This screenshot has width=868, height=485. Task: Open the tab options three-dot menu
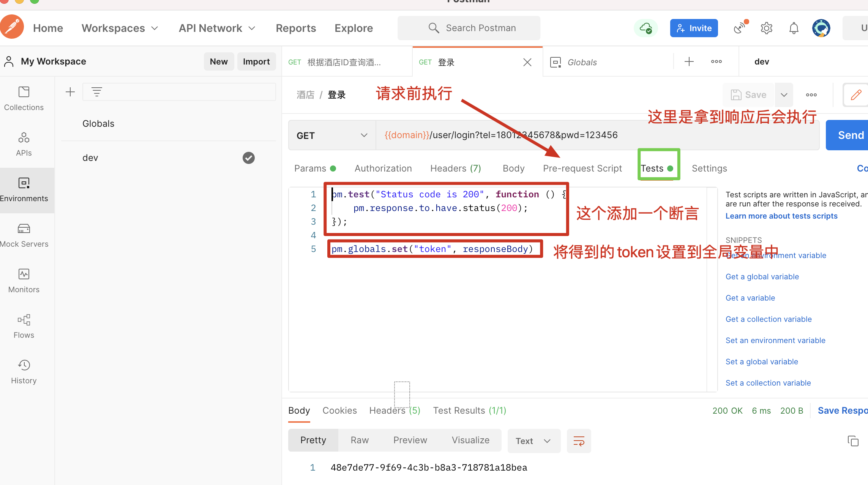pos(716,61)
